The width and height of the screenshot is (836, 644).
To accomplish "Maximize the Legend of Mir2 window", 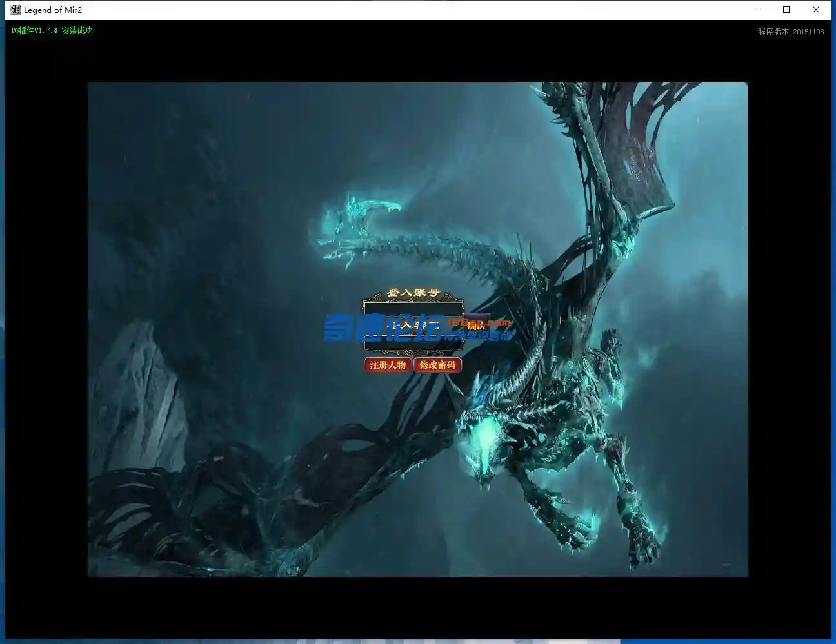I will (786, 10).
